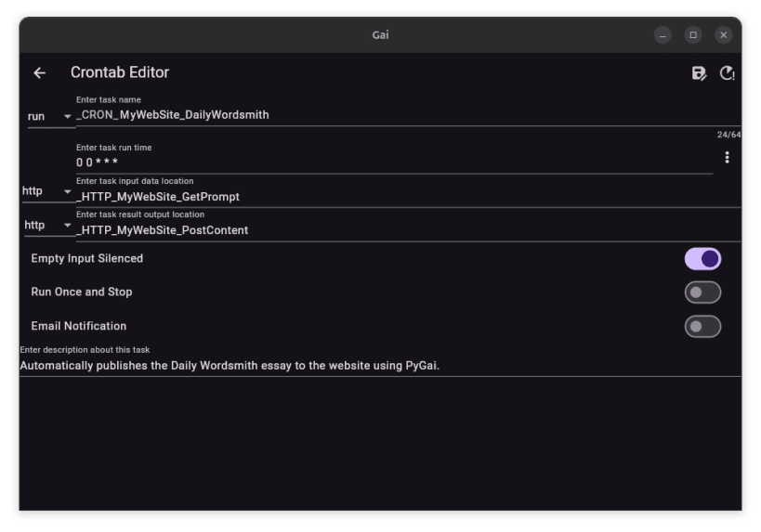Go back using the arrow icon
This screenshot has width=761, height=532.
click(x=39, y=72)
